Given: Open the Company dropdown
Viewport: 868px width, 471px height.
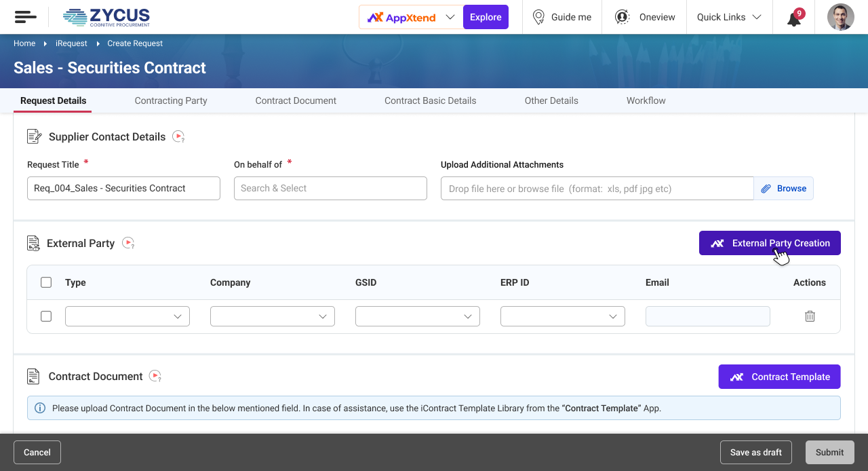Looking at the screenshot, I should 273,316.
